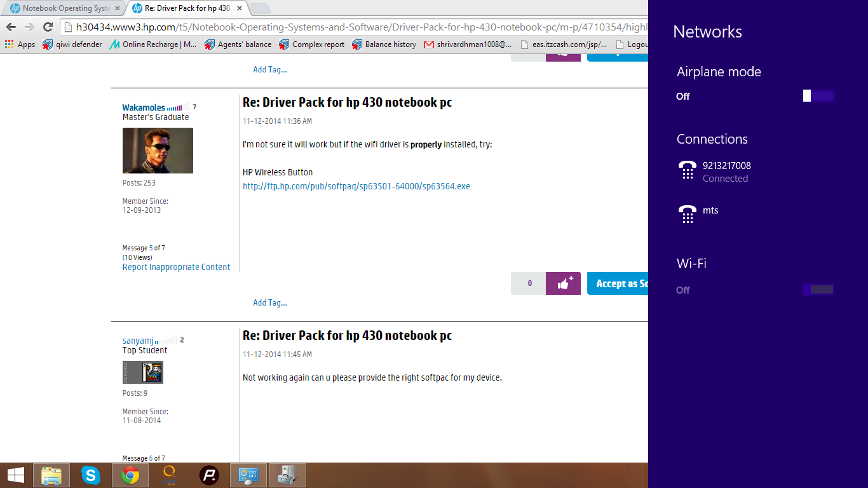Image resolution: width=868 pixels, height=488 pixels.
Task: Click the 'Not working again' reply text
Action: click(372, 377)
